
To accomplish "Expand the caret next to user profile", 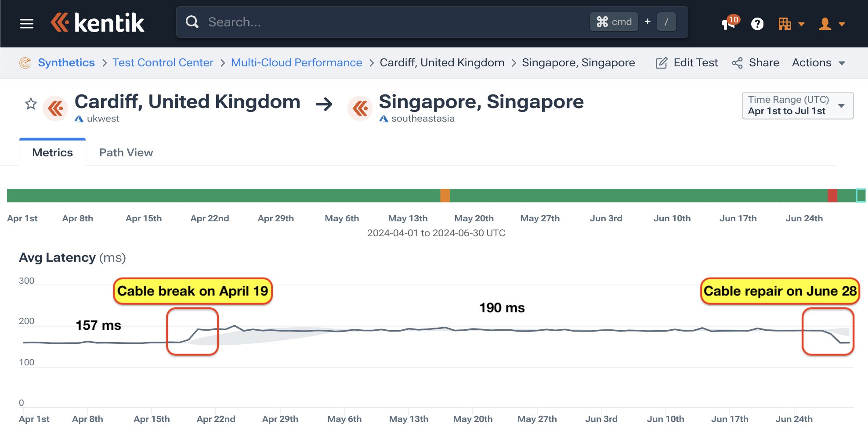I will [x=842, y=24].
